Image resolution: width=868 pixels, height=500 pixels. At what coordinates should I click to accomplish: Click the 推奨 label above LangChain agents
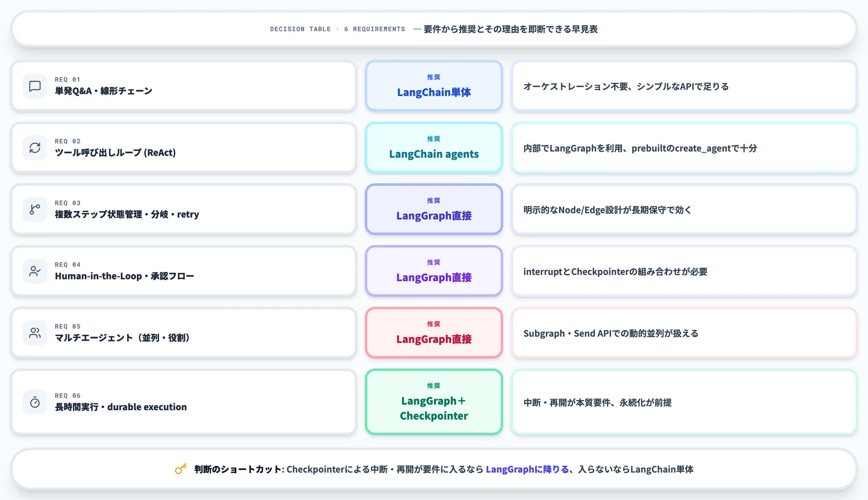pyautogui.click(x=434, y=139)
